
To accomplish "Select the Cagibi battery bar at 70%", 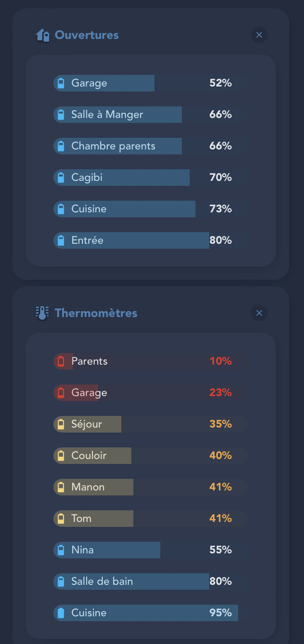I will point(151,178).
